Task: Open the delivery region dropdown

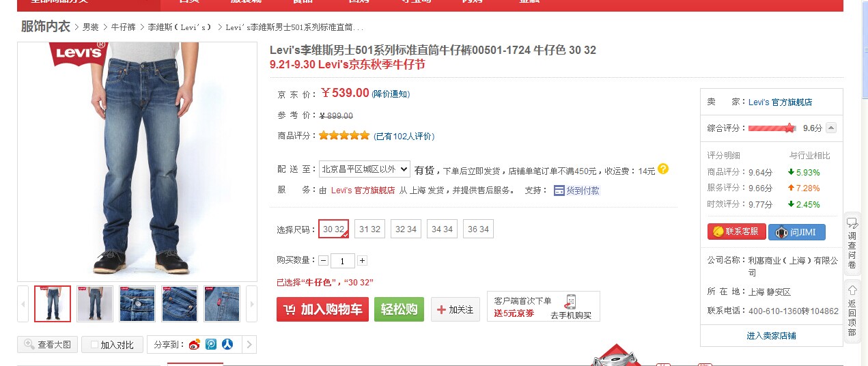Action: click(x=365, y=169)
